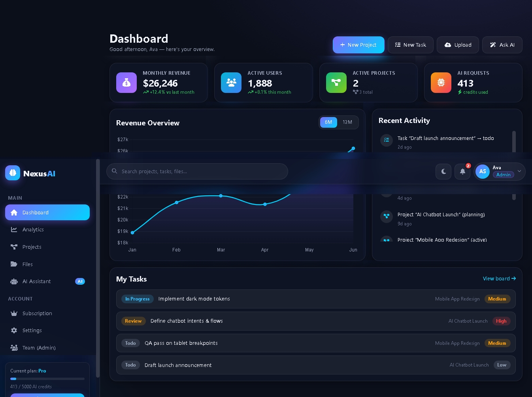The height and width of the screenshot is (397, 532).
Task: Open task QA pass on tablet breakpoints
Action: click(316, 343)
